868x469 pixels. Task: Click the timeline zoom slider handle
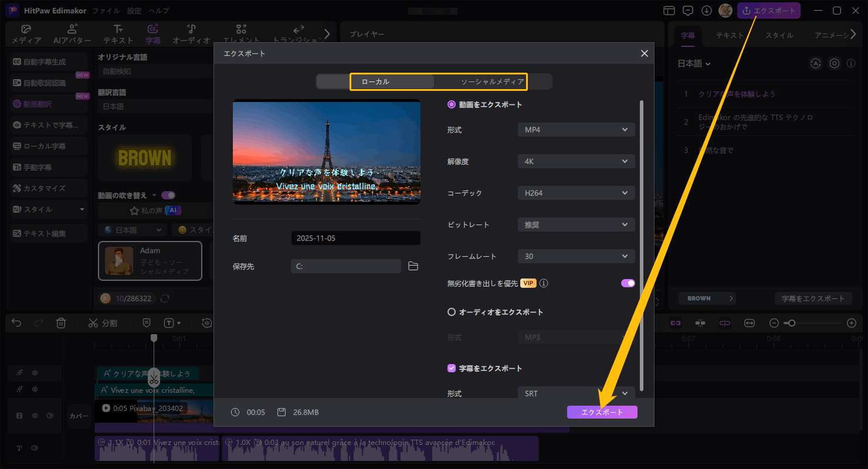pyautogui.click(x=792, y=323)
